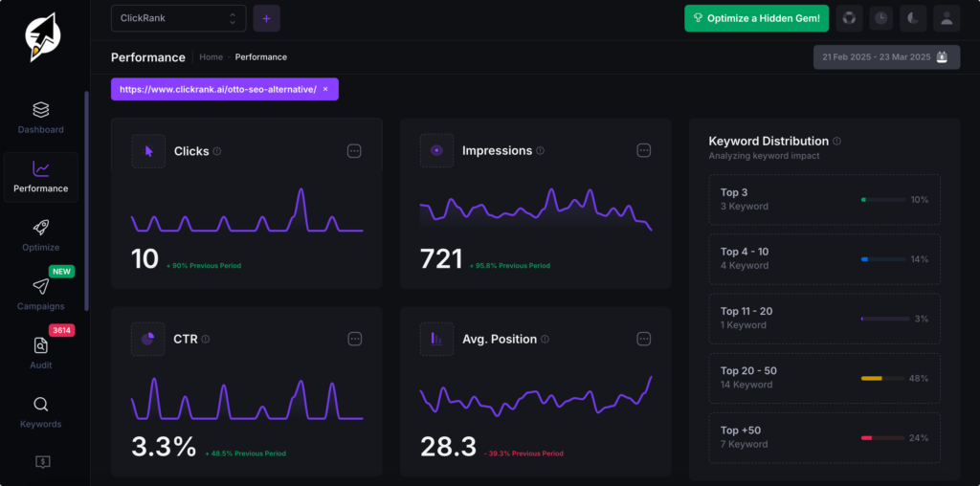The width and height of the screenshot is (980, 486).
Task: Open the Audit sidebar section
Action: (40, 354)
